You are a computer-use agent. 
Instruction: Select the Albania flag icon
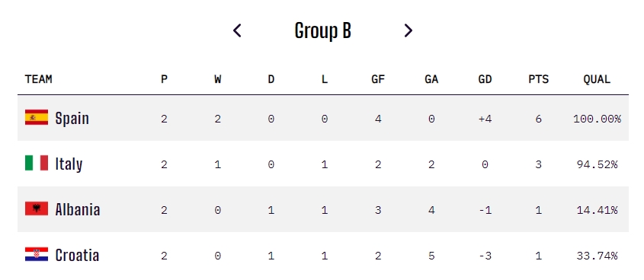pyautogui.click(x=37, y=208)
